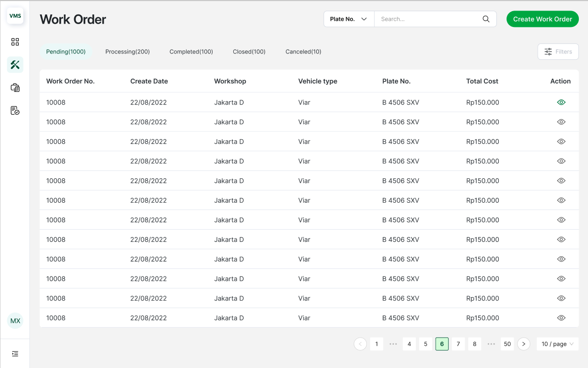Screen dimensions: 588x368
Task: Switch to the Processing(200) tab
Action: coord(127,52)
